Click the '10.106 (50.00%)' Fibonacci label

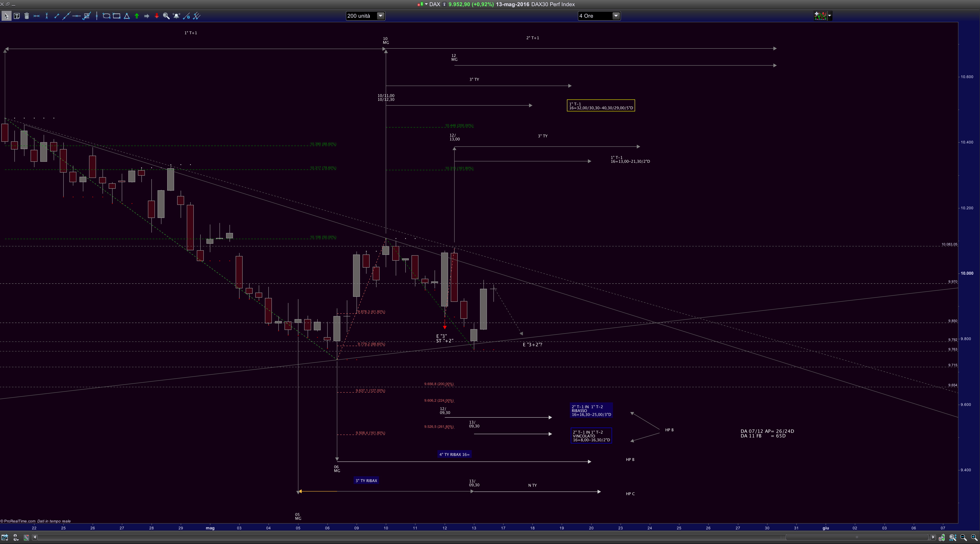[x=323, y=237]
